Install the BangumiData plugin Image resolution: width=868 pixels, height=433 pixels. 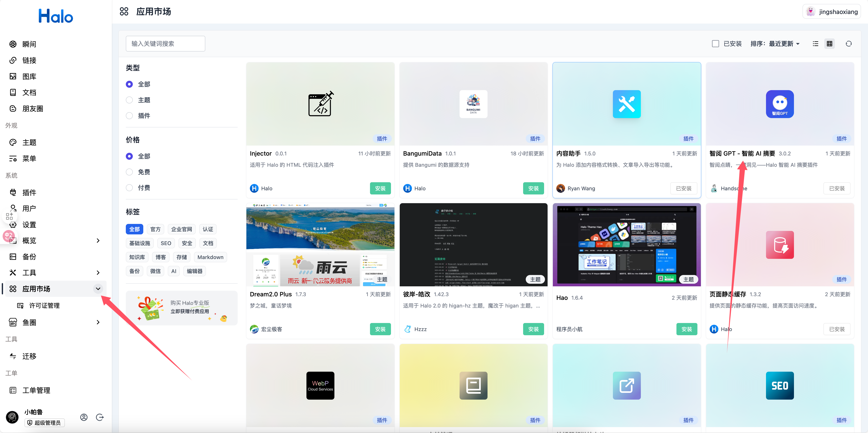point(533,189)
